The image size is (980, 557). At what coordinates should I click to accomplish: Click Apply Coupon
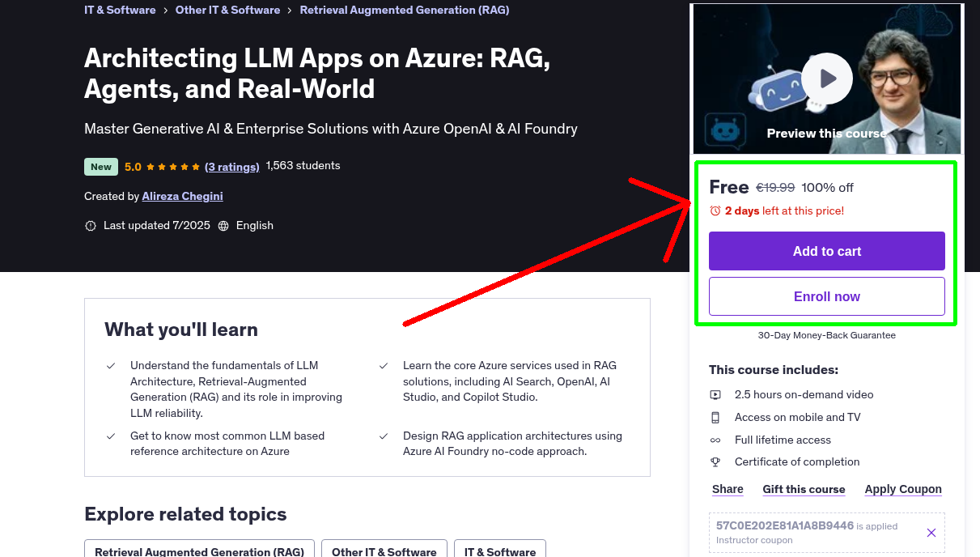(x=903, y=489)
